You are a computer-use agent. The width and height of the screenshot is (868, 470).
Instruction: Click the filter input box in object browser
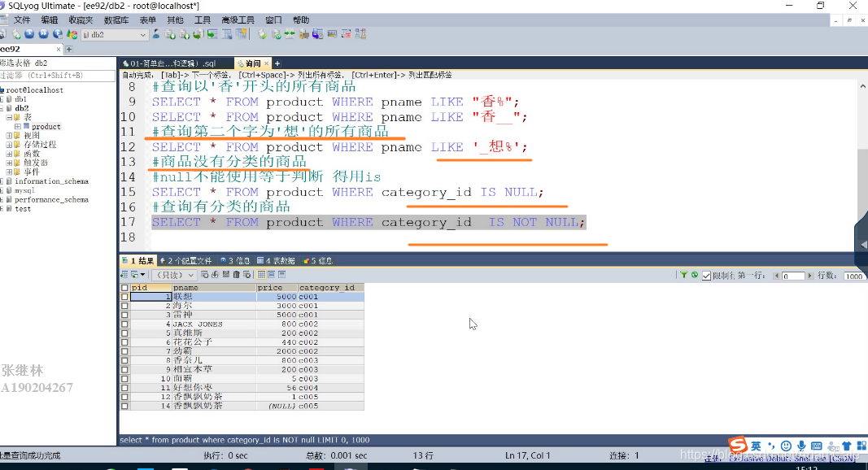[x=58, y=76]
